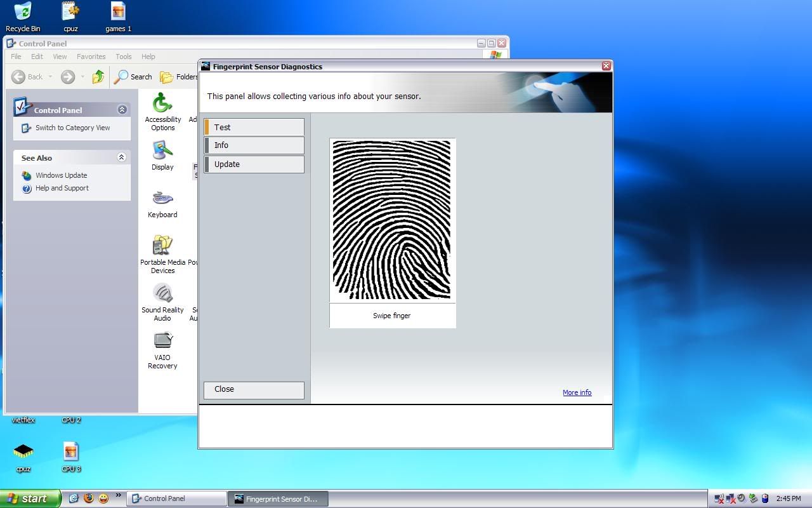Open Accessibility Options in Control Panel

click(x=163, y=112)
